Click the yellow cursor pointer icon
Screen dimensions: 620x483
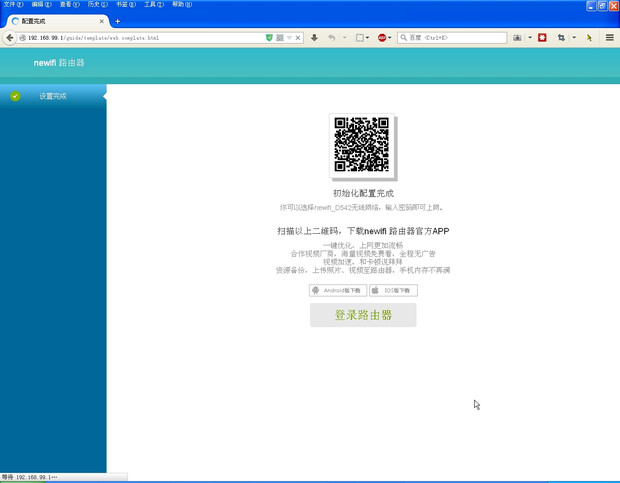[589, 38]
